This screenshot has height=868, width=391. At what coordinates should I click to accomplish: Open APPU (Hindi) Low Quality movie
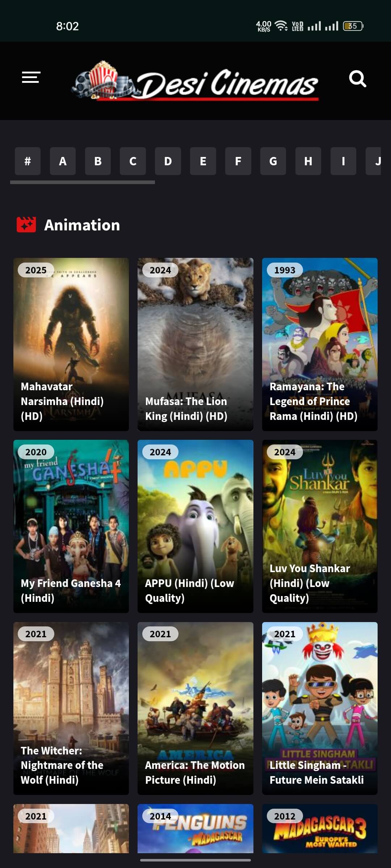tap(195, 526)
